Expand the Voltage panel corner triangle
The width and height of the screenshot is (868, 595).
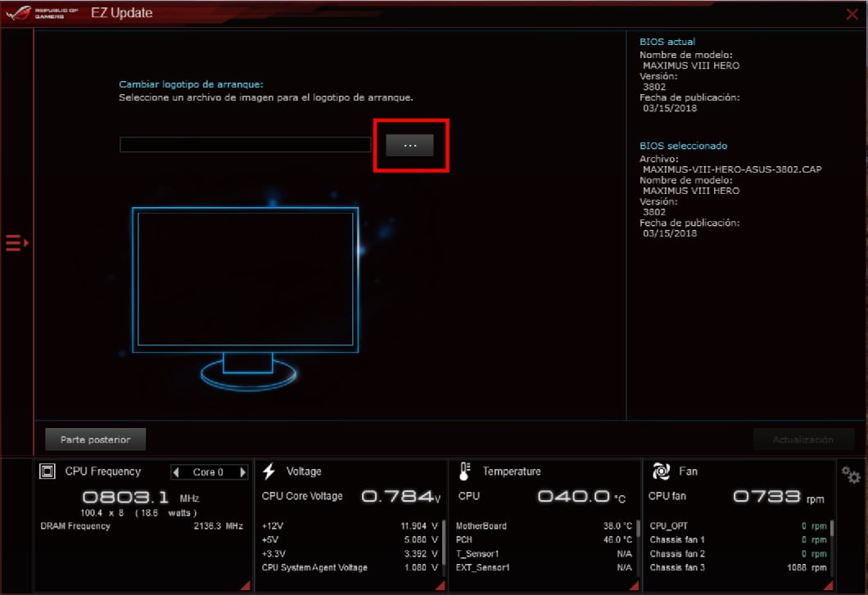[x=440, y=585]
